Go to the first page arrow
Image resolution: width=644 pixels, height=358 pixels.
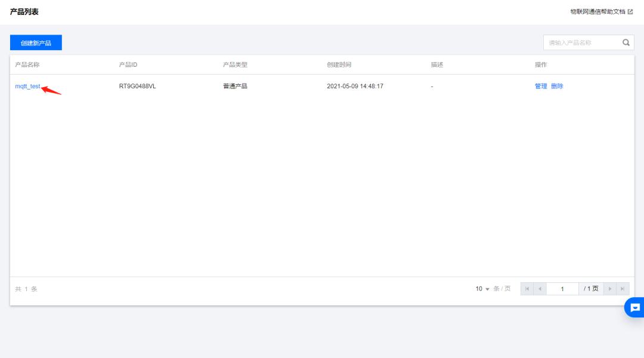[x=527, y=289]
